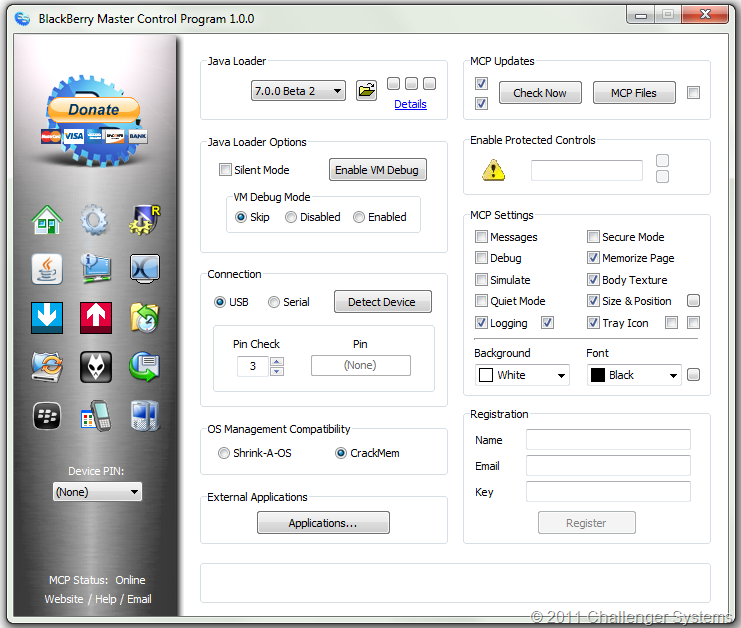Enable Secure Mode
The height and width of the screenshot is (628, 741).
coord(593,236)
